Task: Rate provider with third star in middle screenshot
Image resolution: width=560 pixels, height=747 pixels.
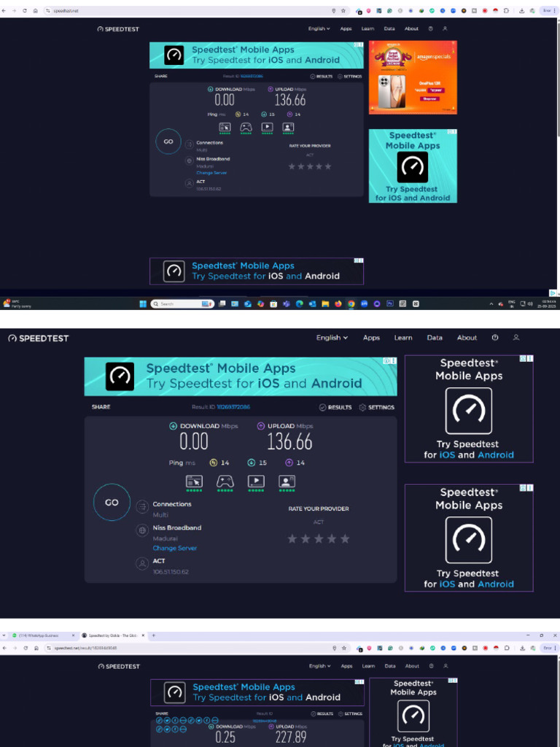Action: [319, 539]
